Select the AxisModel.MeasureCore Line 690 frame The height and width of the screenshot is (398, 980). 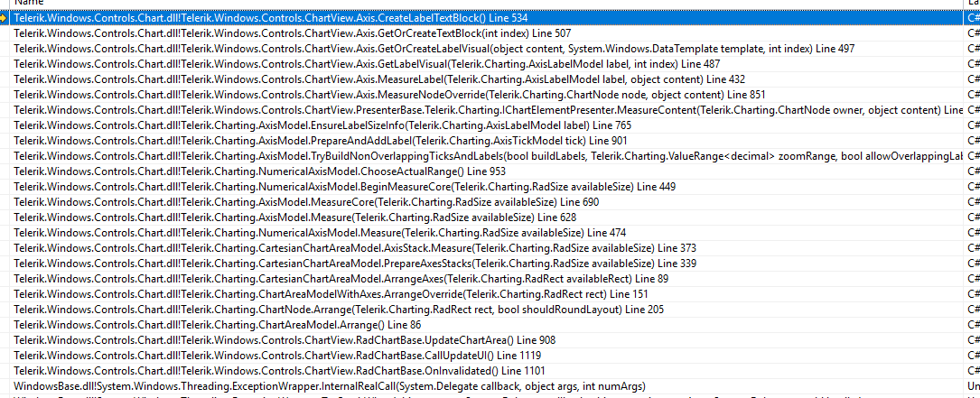point(488,202)
